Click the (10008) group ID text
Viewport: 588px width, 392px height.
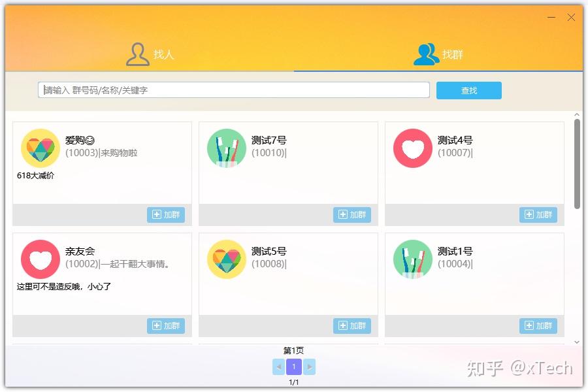269,264
